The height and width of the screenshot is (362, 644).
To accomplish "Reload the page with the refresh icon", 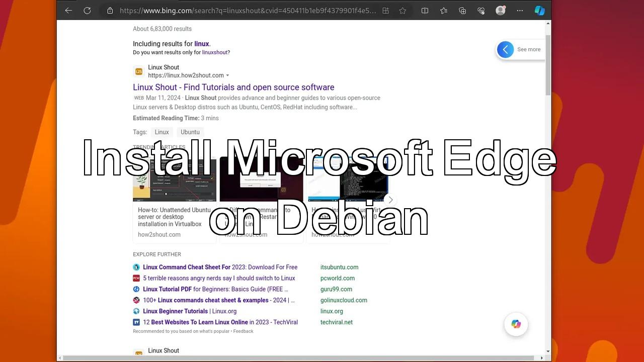I will [x=87, y=11].
